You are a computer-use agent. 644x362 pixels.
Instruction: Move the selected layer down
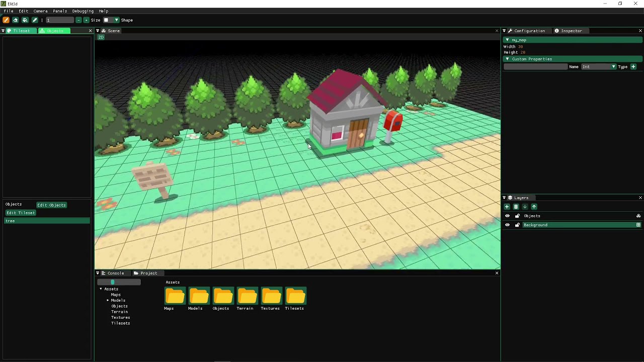click(x=525, y=207)
